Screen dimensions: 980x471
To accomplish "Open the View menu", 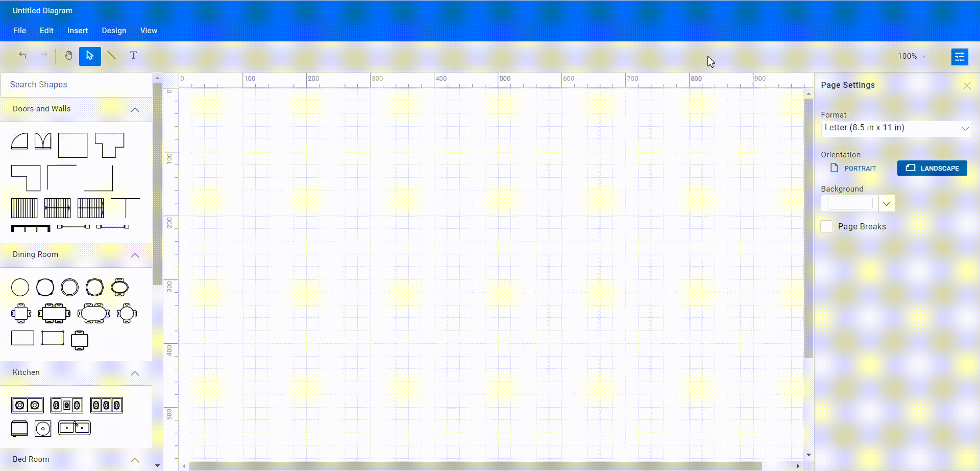I will click(x=149, y=31).
